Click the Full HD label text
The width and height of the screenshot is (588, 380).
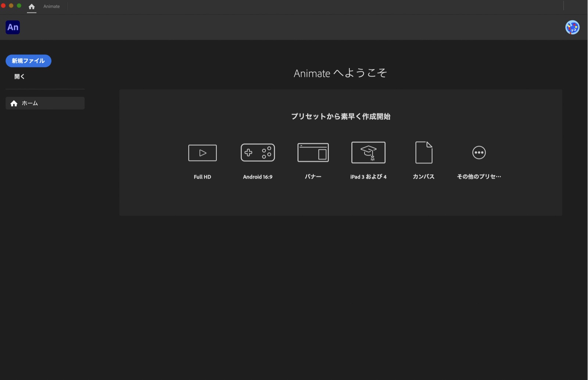point(202,177)
